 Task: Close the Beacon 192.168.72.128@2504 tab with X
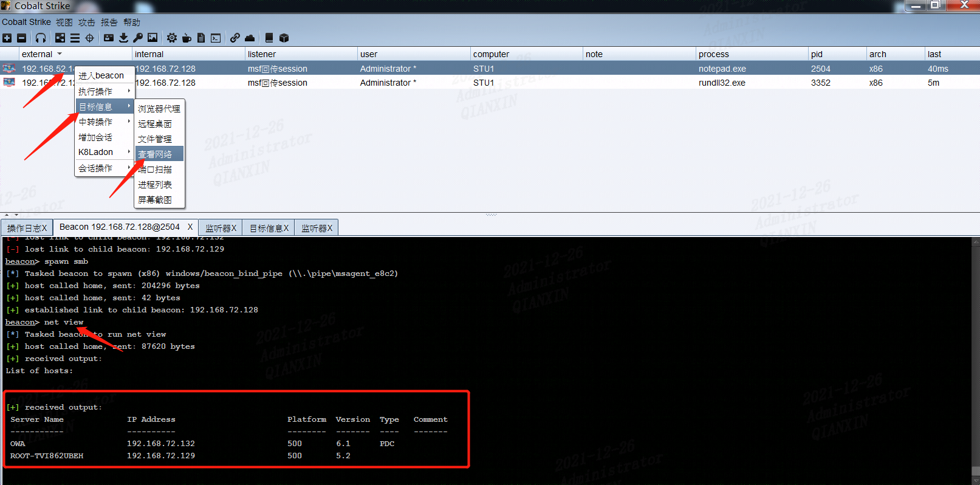(190, 227)
